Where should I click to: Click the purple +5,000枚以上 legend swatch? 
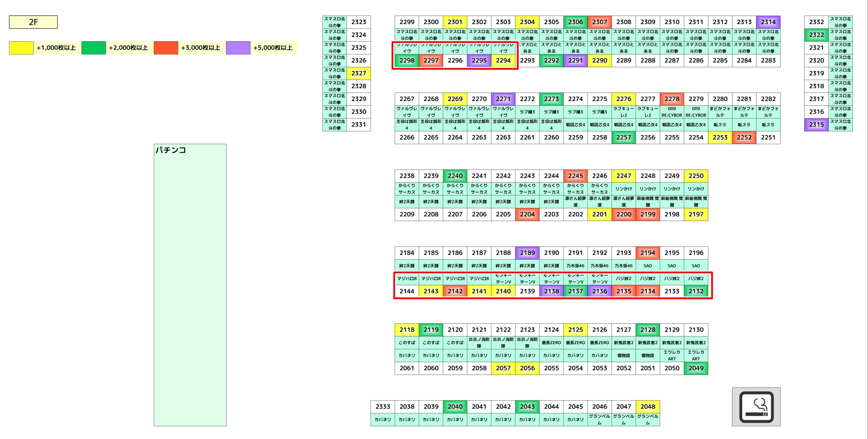click(x=238, y=48)
